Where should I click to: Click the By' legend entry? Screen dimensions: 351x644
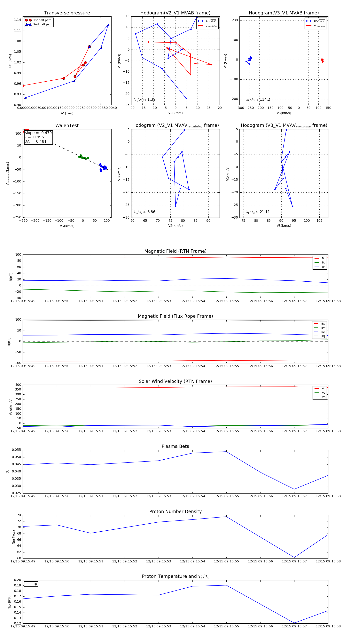pos(320,328)
